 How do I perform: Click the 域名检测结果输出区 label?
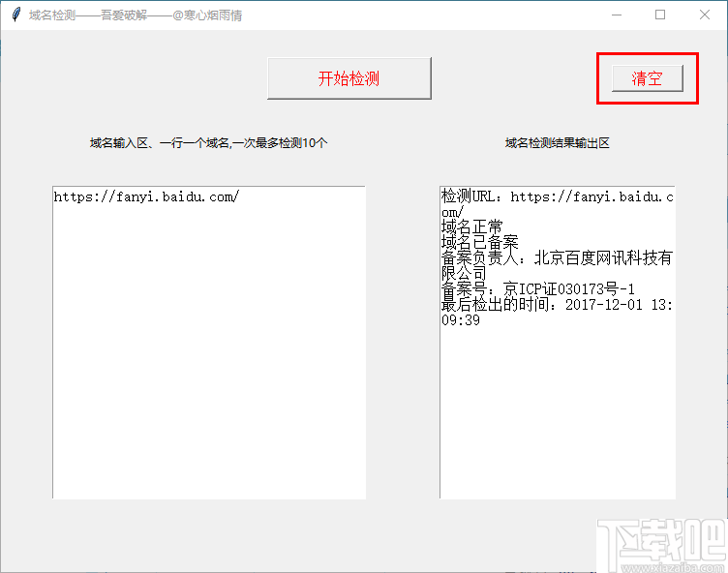[558, 143]
